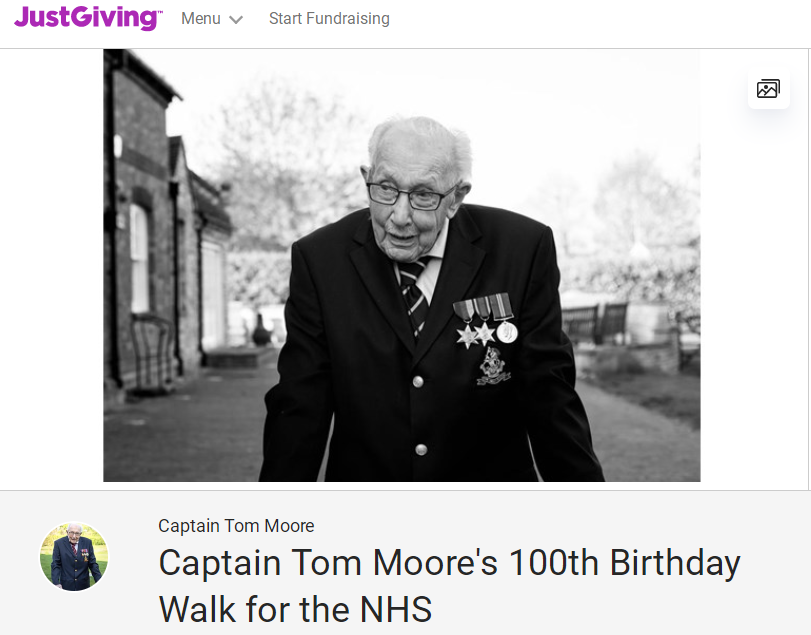Click the three medals on the jacket
Screen dimensions: 811x635
(x=486, y=320)
